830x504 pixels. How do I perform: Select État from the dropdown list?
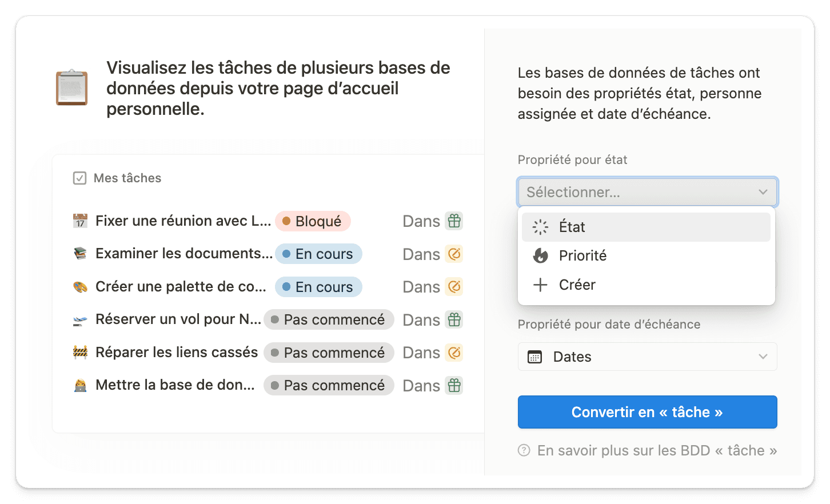[x=646, y=227]
